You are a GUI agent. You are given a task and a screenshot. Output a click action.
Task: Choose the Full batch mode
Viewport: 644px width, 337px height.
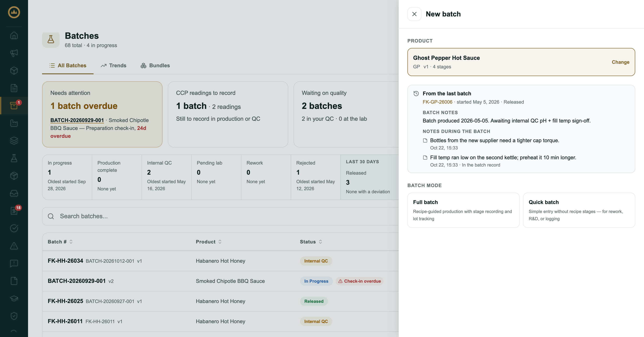tap(463, 210)
